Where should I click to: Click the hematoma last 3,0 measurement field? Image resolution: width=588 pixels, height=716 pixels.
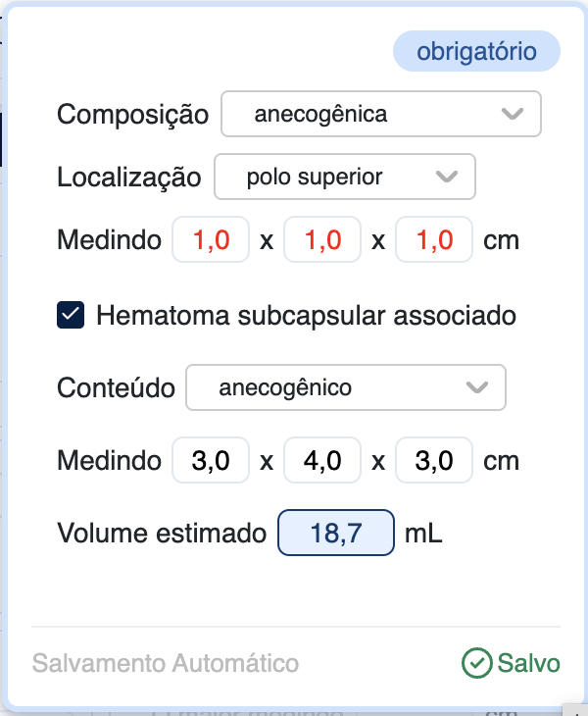[434, 461]
